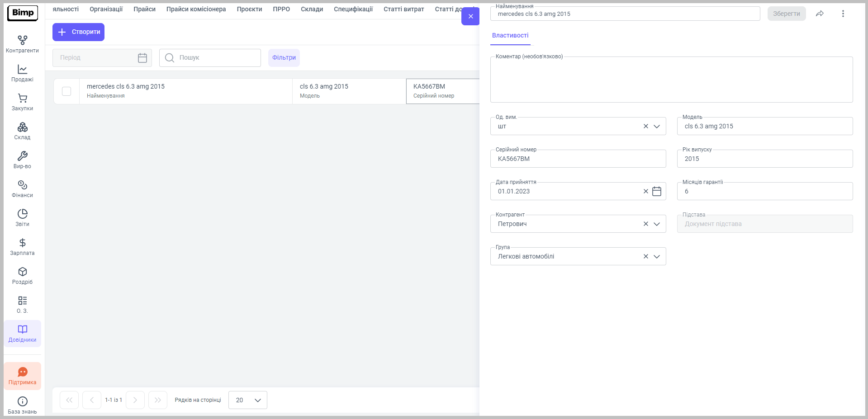Click the Коментар text area
The image size is (868, 419).
[x=672, y=80]
